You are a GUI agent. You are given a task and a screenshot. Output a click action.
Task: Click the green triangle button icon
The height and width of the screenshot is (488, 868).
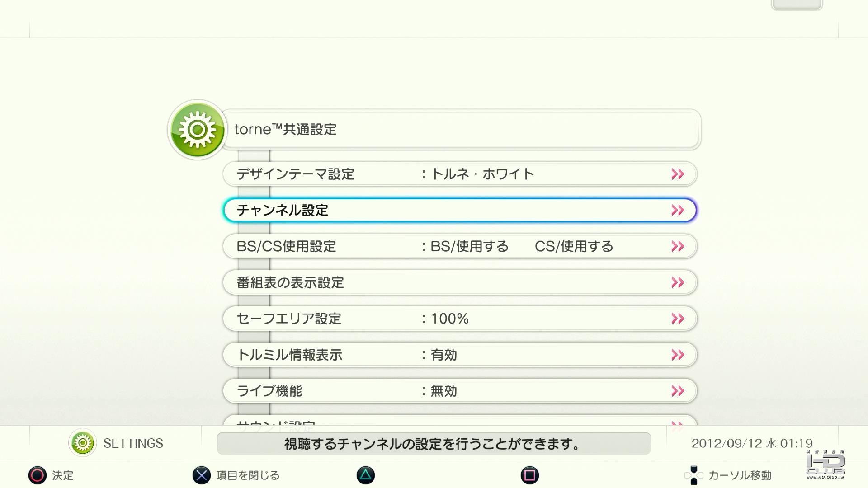(x=366, y=475)
